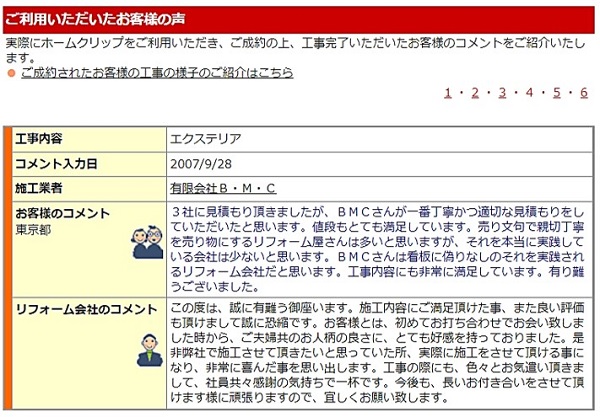This screenshot has width=600, height=417.
Task: Open page 5 of customer comments
Action: pos(556,93)
